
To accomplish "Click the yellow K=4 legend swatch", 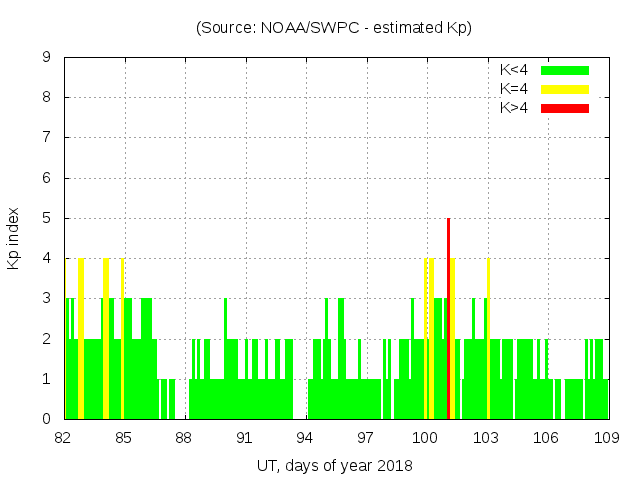I will (x=565, y=89).
